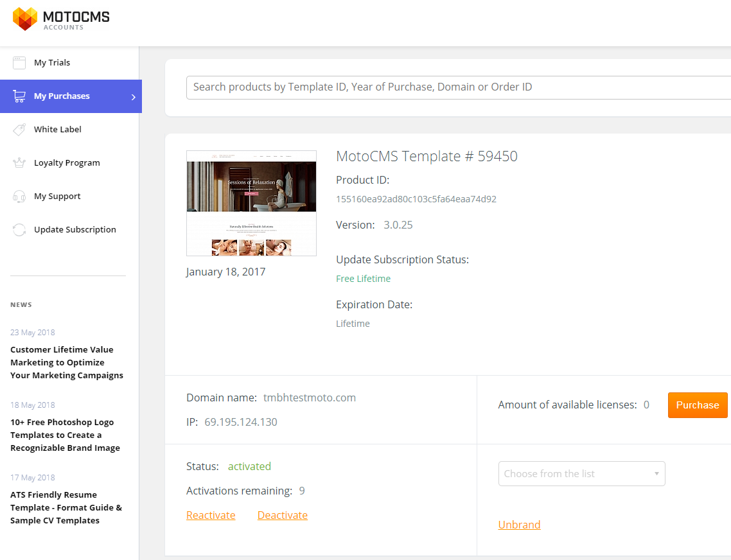Click the Activations remaining value 9

point(302,491)
